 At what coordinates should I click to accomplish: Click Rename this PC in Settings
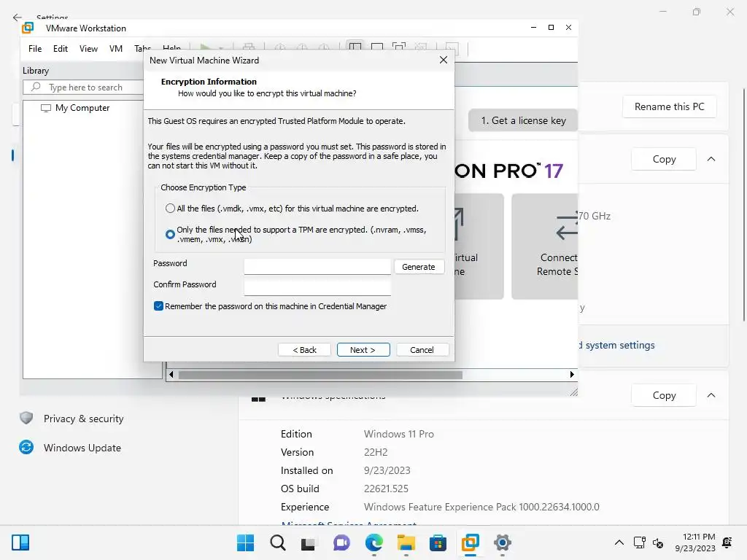coord(670,106)
